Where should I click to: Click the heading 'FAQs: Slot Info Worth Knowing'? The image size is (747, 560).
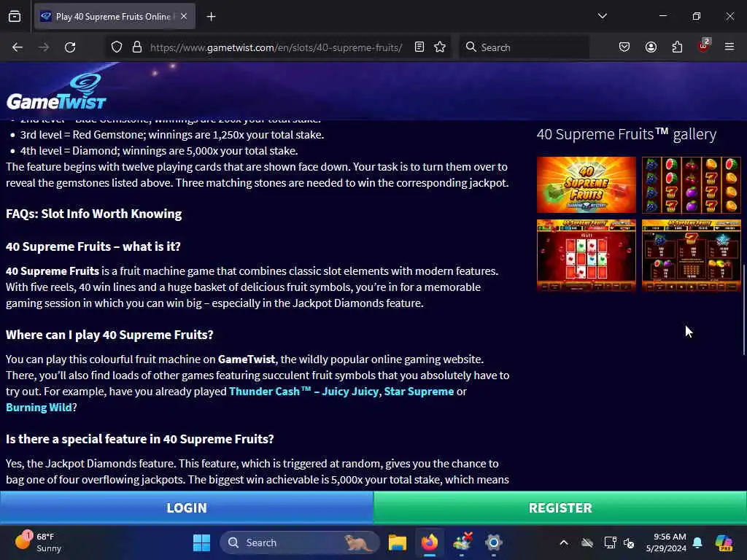pos(94,214)
